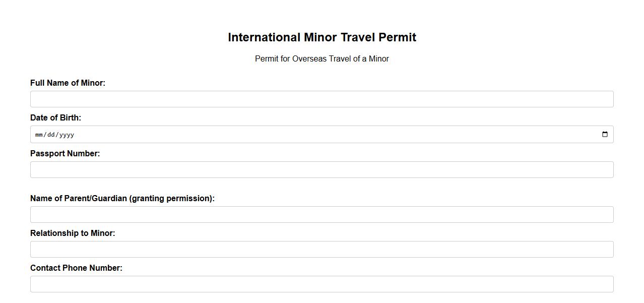Click the Name of Parent/Guardian input
The height and width of the screenshot is (303, 644).
[321, 215]
